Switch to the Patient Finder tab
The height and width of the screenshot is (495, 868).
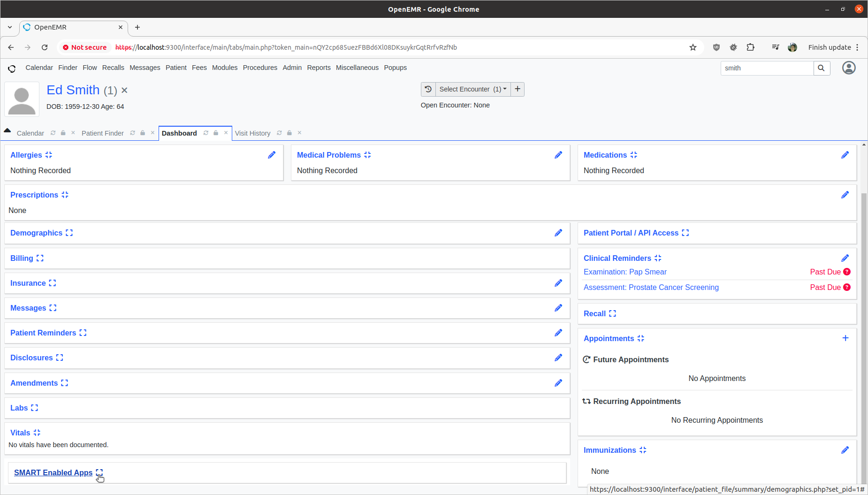(x=102, y=133)
